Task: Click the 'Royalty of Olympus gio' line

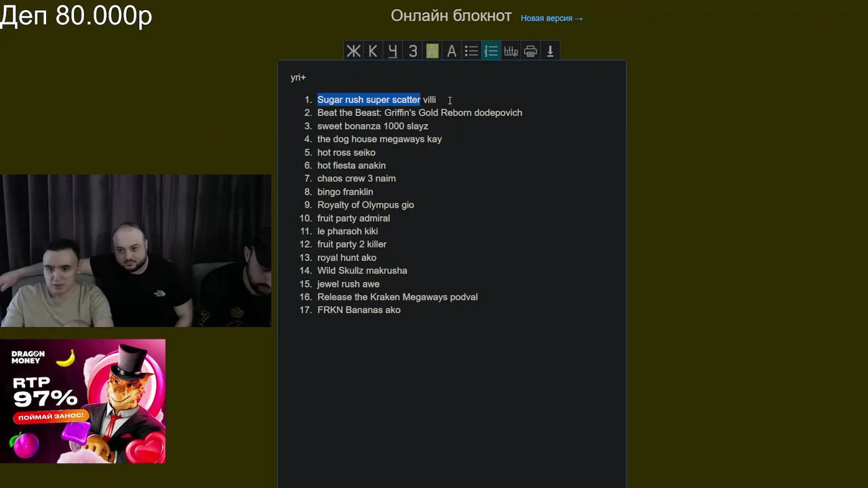Action: click(366, 205)
